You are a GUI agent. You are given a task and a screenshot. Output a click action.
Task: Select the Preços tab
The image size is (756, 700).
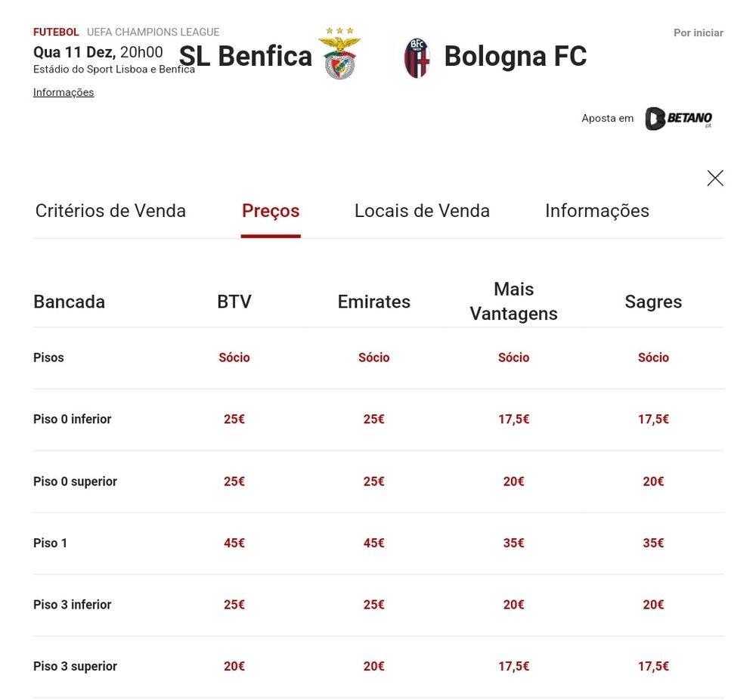pyautogui.click(x=271, y=211)
